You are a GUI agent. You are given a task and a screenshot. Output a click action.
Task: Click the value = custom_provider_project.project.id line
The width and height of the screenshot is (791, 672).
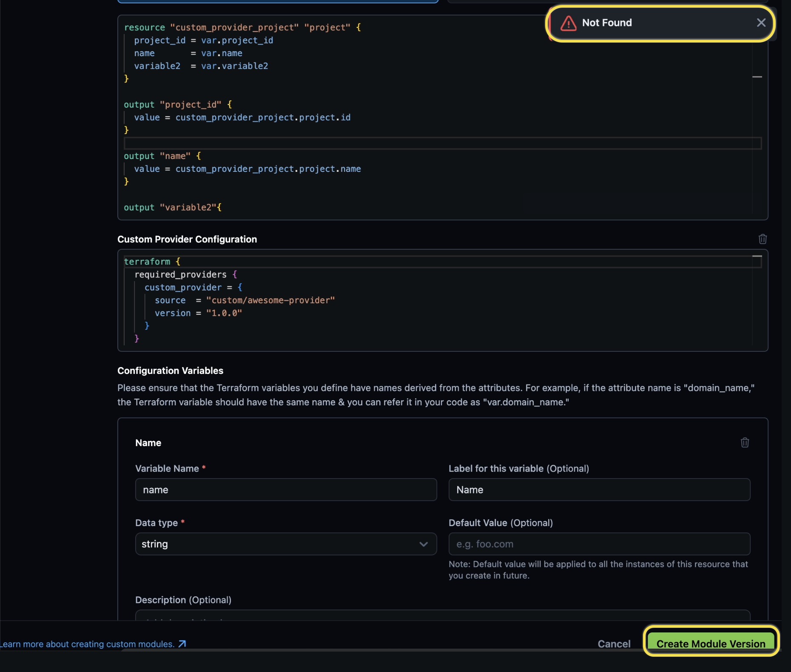(x=242, y=117)
